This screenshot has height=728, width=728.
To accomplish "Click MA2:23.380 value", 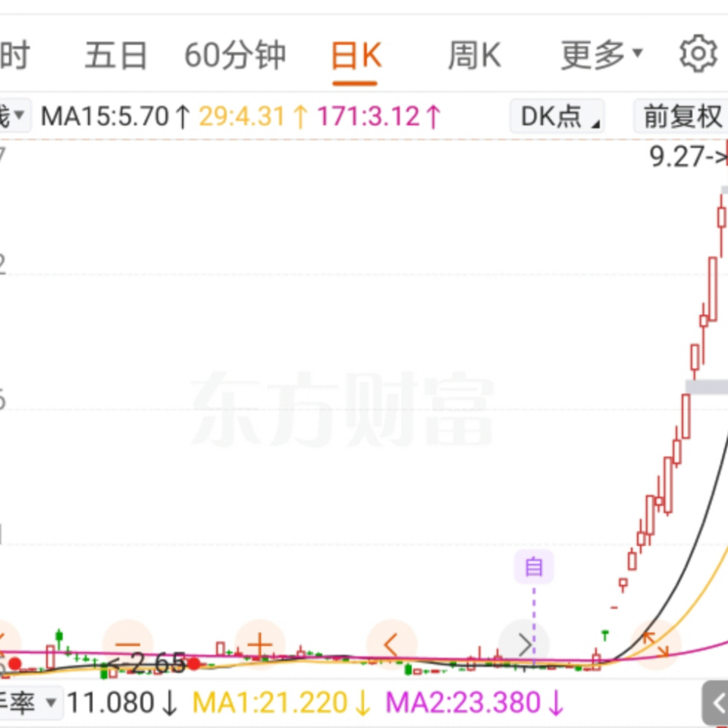I will click(x=475, y=702).
